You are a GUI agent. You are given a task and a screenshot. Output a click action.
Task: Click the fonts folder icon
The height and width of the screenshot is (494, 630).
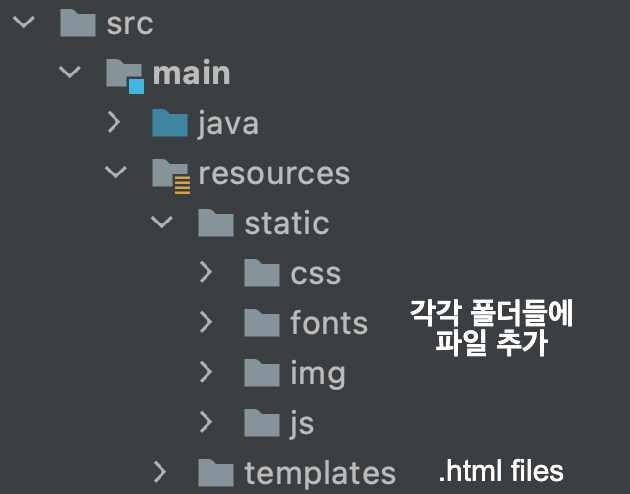[262, 323]
